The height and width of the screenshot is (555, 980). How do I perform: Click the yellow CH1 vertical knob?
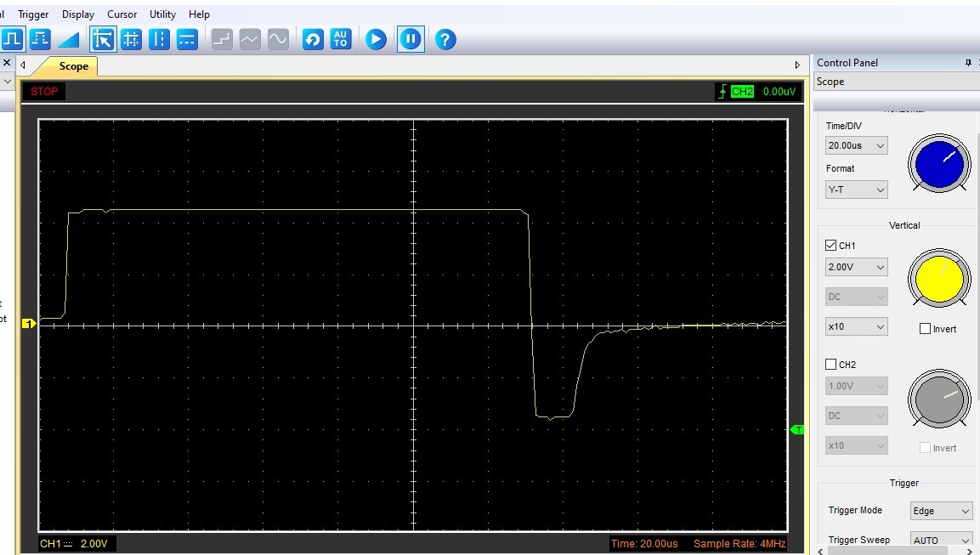point(938,278)
